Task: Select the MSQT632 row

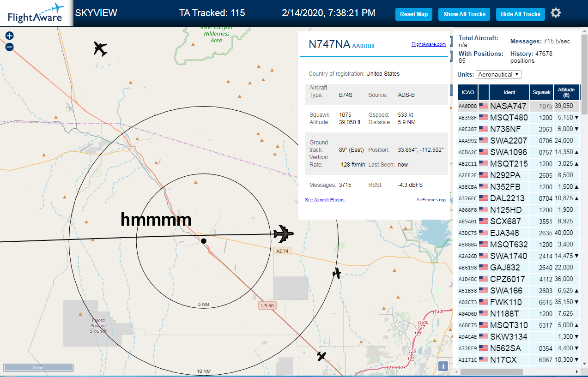Action: (518, 245)
